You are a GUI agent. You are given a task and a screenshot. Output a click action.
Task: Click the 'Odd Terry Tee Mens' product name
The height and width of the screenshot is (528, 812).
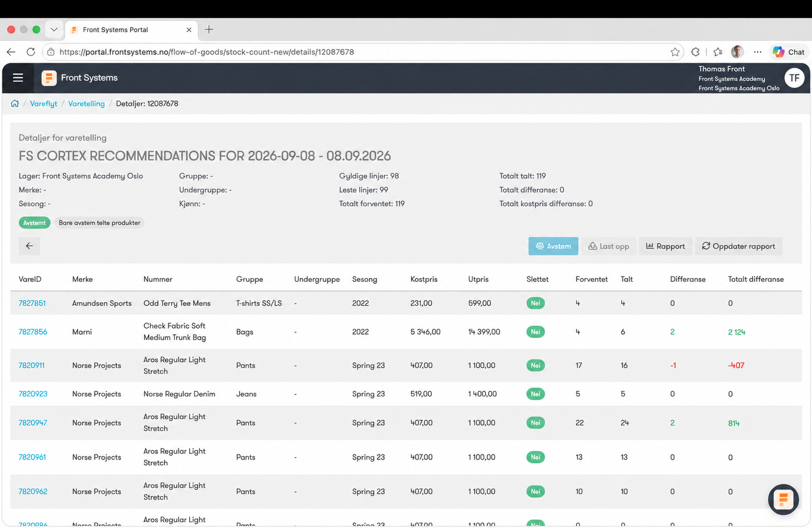(177, 303)
